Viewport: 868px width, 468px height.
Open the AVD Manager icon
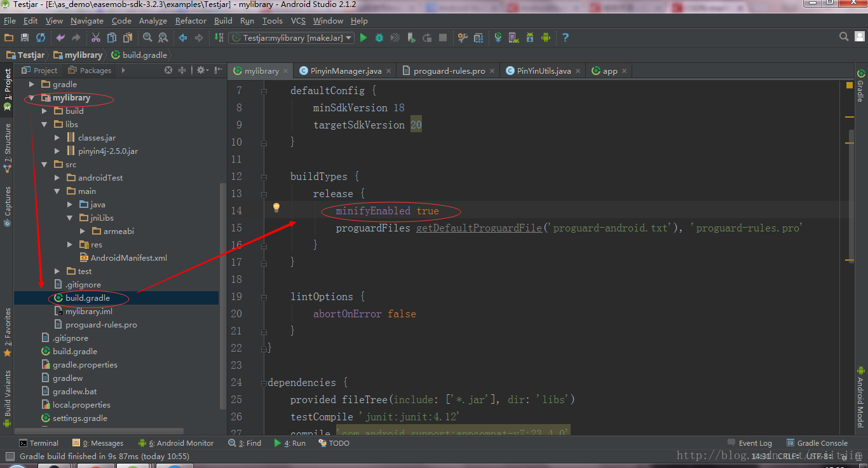pyautogui.click(x=514, y=38)
